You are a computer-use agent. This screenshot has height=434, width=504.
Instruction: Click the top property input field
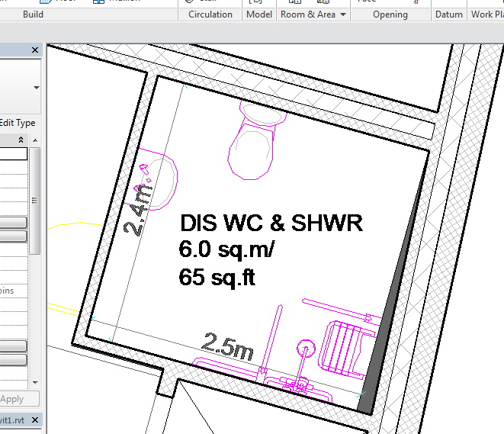tap(14, 153)
